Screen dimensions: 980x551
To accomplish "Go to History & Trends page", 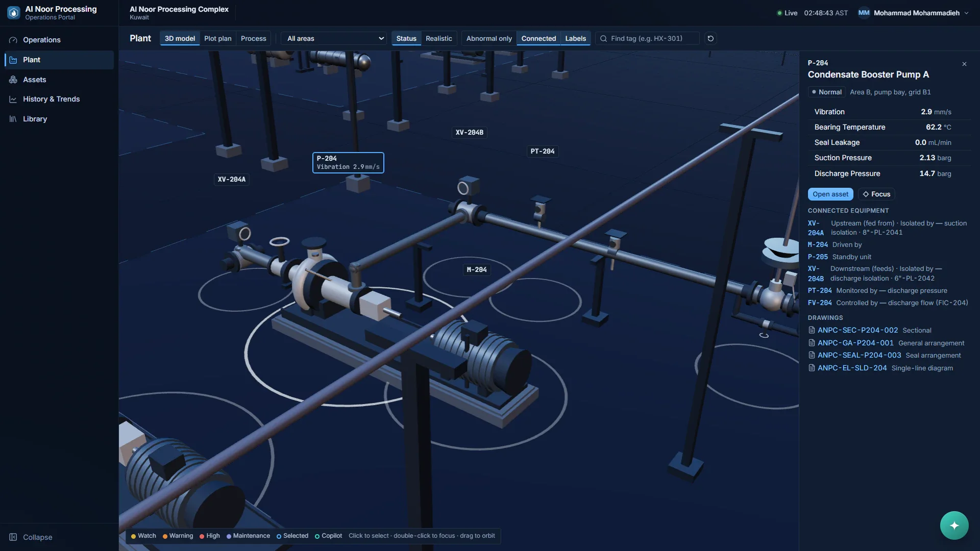I will (59, 99).
